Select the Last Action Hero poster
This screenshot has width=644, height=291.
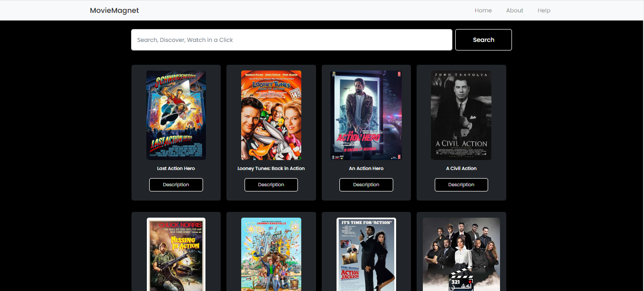pyautogui.click(x=176, y=115)
